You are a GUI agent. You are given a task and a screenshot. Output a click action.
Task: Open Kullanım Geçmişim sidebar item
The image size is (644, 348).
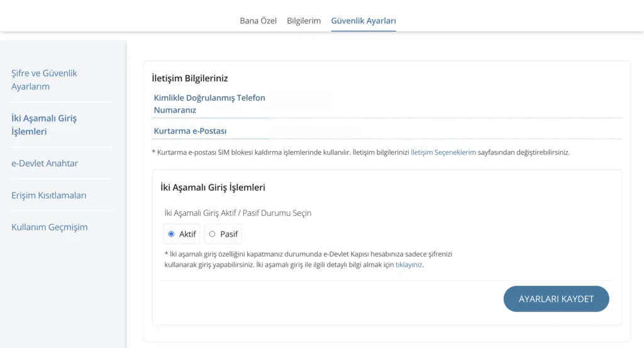[x=49, y=227]
